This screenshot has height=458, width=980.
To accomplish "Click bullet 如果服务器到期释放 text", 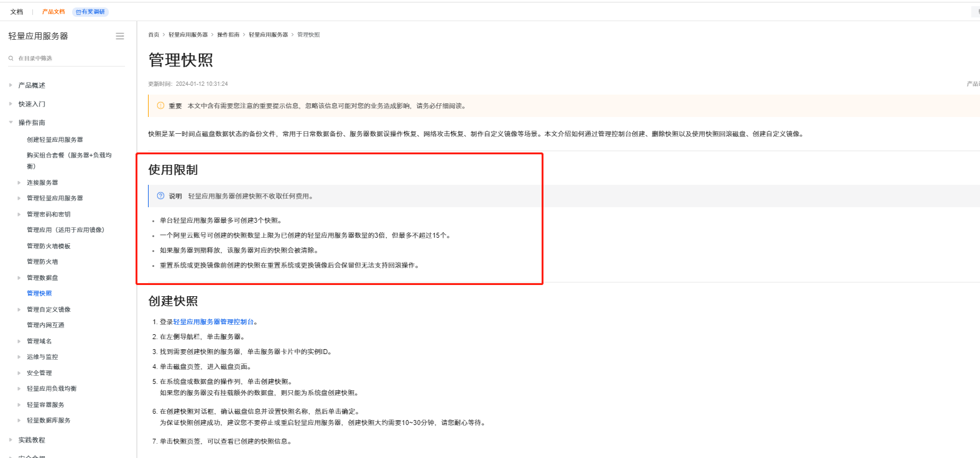I will tap(239, 250).
